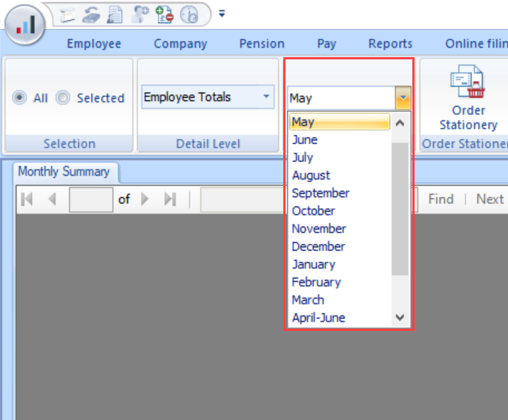
Task: Go to previous report page
Action: tap(52, 199)
